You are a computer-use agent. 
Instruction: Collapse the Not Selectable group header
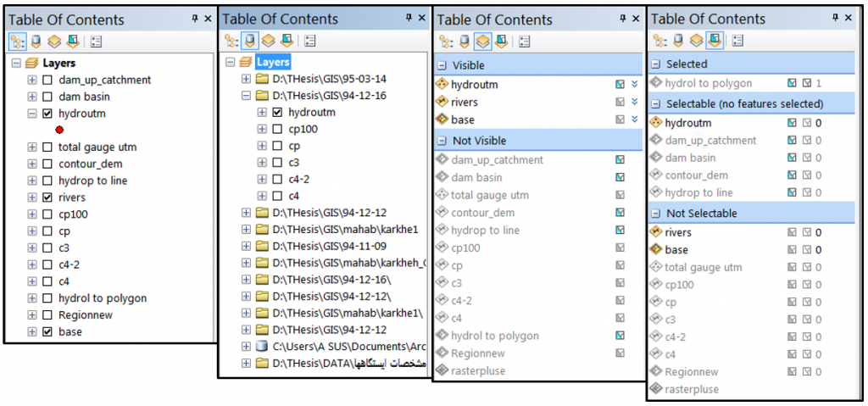655,214
